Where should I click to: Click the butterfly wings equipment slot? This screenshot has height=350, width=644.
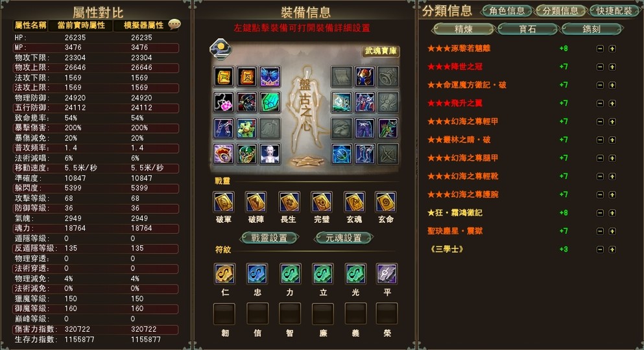point(270,76)
